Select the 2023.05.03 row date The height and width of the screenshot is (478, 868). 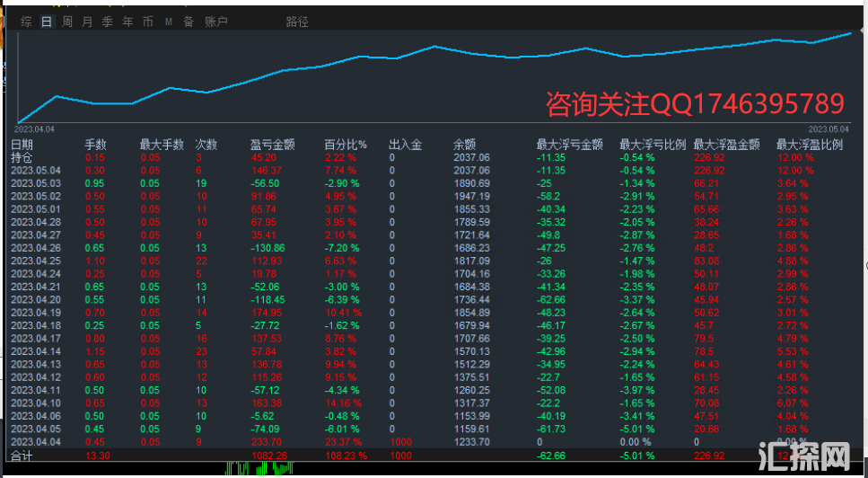[x=36, y=183]
